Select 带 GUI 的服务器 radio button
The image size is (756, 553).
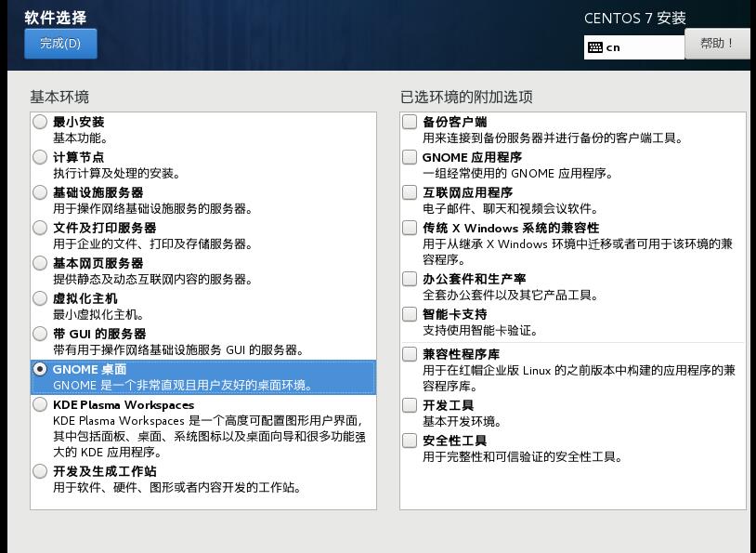click(x=40, y=334)
